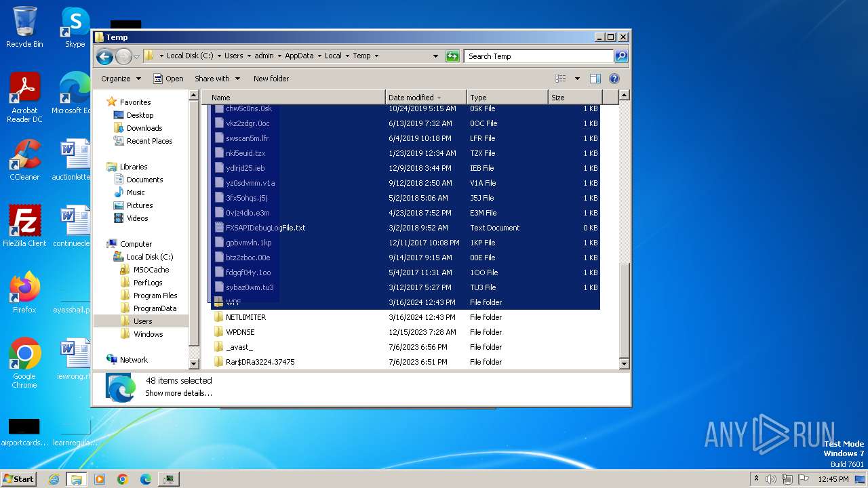The width and height of the screenshot is (868, 488).
Task: Click New folder toolbar button
Action: 271,79
